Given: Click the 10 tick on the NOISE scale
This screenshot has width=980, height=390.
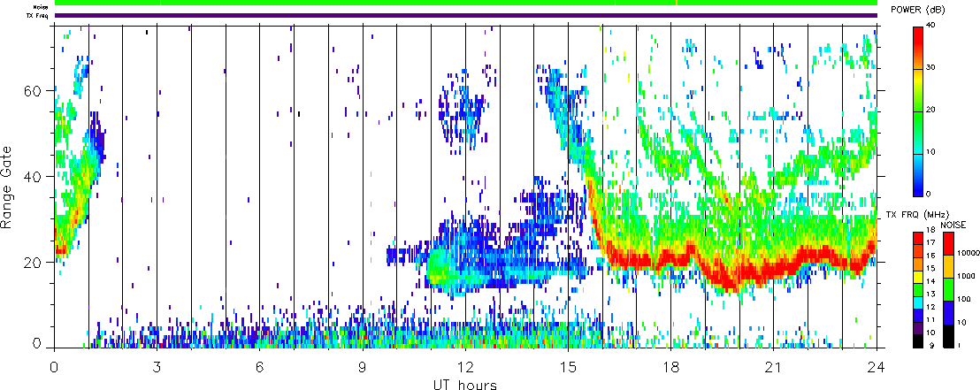Looking at the screenshot, I should coord(961,323).
